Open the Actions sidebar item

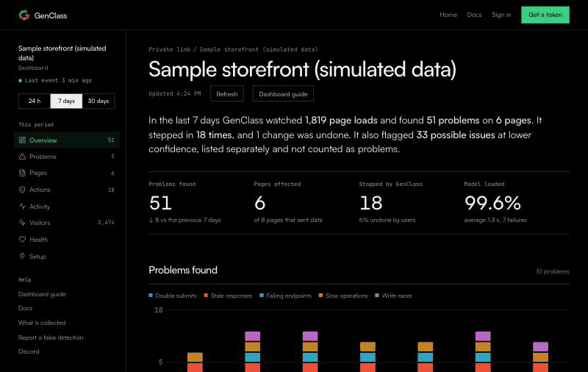point(66,190)
